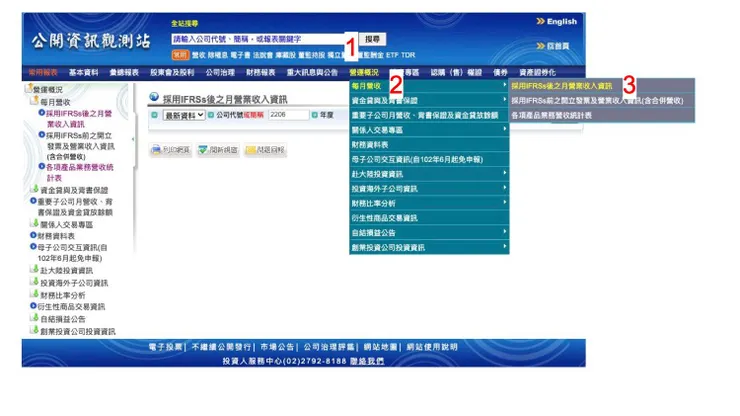Click folder icon of 創業投資公司投資資訊 in sidebar
The width and height of the screenshot is (740, 416).
coord(34,330)
